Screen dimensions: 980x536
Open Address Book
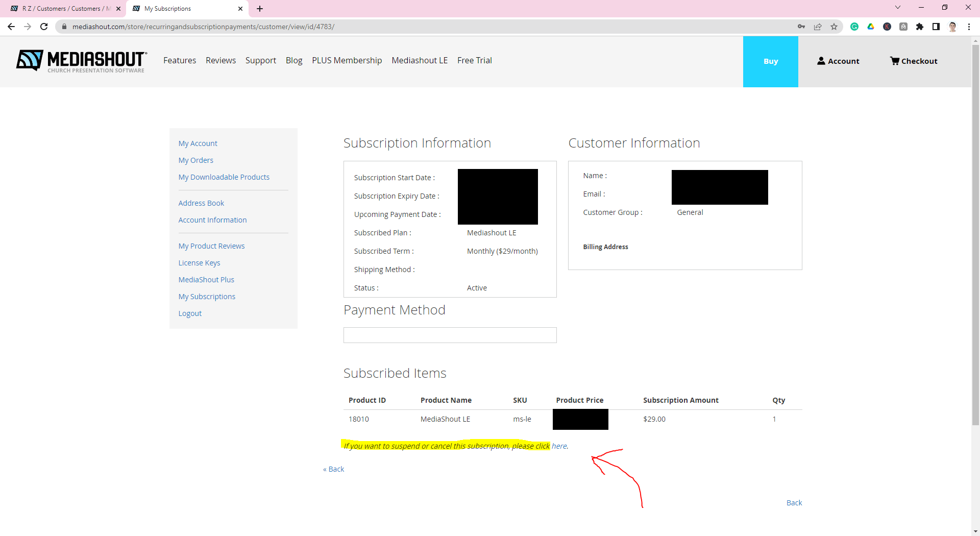pyautogui.click(x=201, y=203)
